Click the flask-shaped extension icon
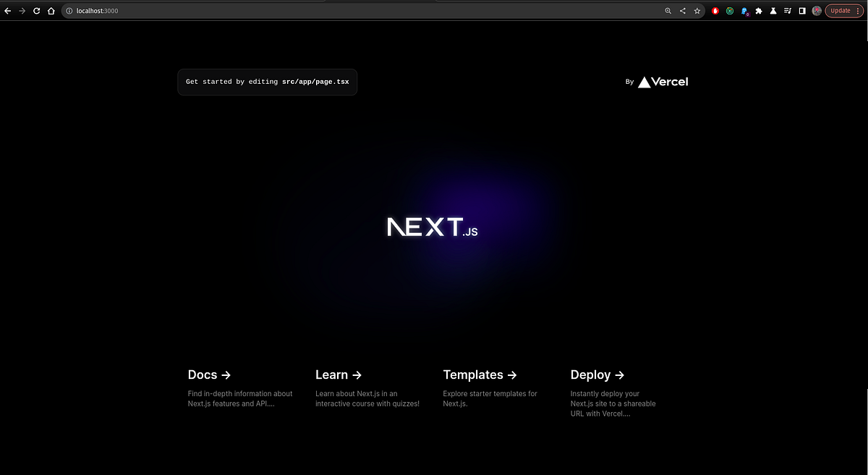The image size is (868, 475). click(x=773, y=10)
